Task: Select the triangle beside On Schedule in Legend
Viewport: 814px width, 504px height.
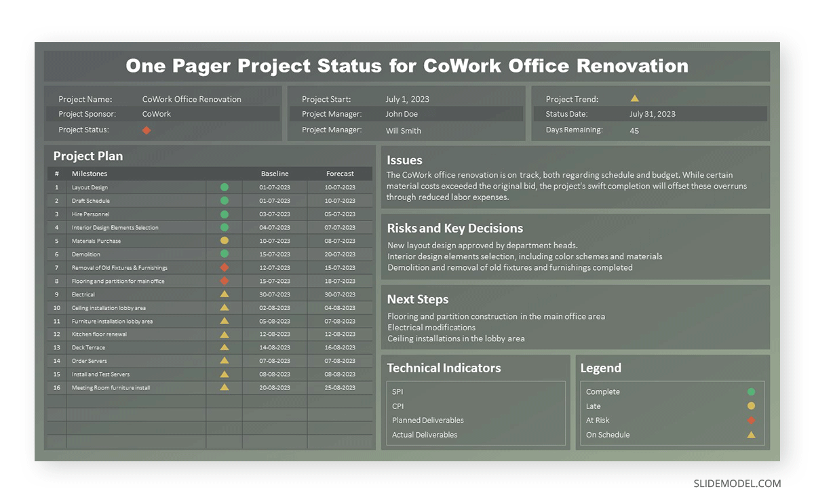Action: 751,435
